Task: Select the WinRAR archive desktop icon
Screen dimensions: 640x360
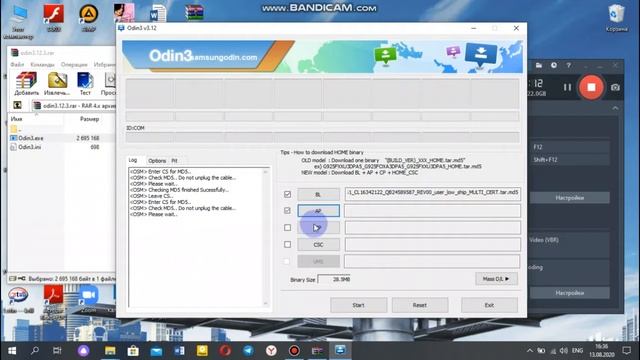Action: point(194,13)
